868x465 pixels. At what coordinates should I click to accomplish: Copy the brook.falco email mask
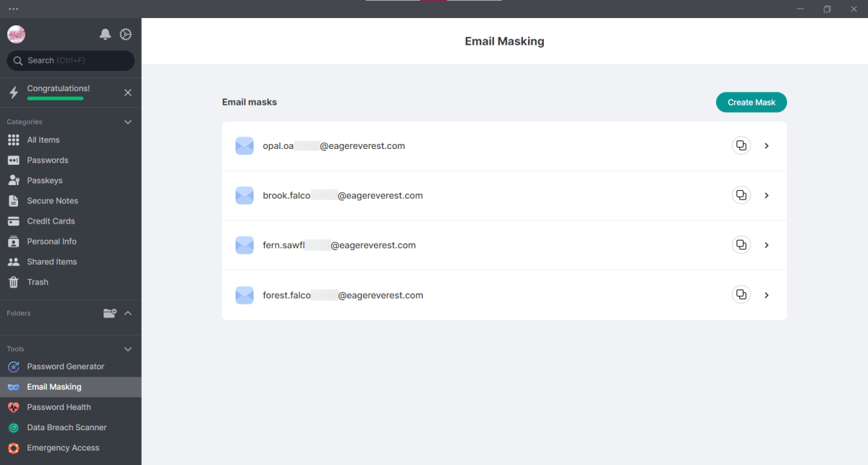click(741, 195)
